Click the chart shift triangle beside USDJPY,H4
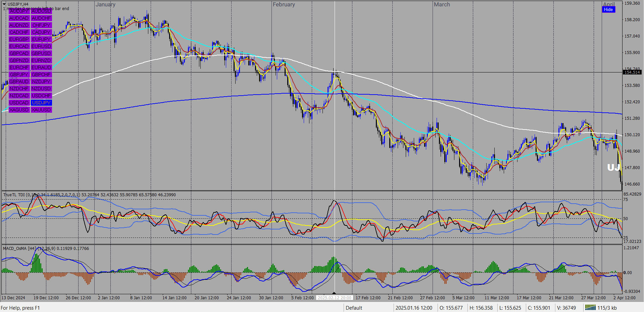The image size is (644, 312). click(4, 4)
